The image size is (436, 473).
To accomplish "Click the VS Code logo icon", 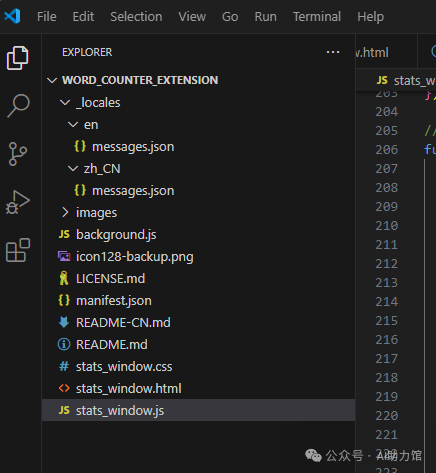I will point(13,16).
